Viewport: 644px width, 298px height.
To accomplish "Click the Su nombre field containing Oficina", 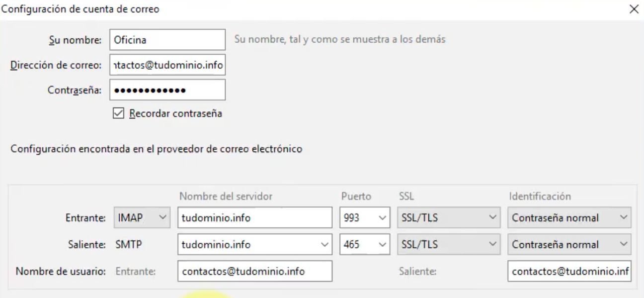I will pos(167,41).
